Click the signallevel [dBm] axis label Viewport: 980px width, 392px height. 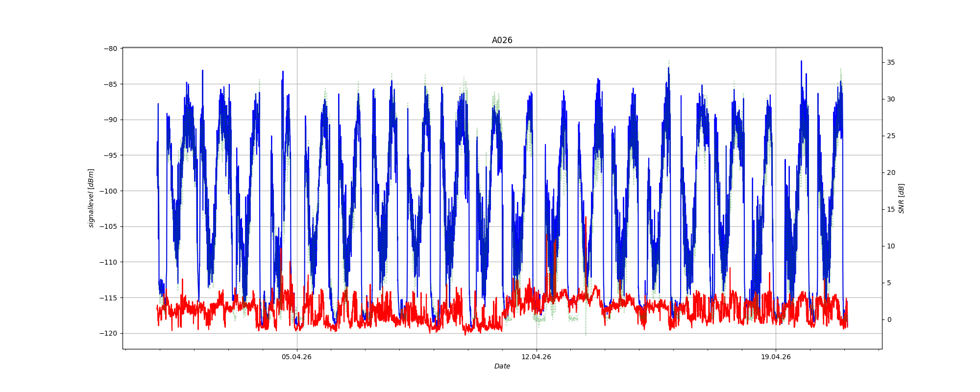(91, 198)
